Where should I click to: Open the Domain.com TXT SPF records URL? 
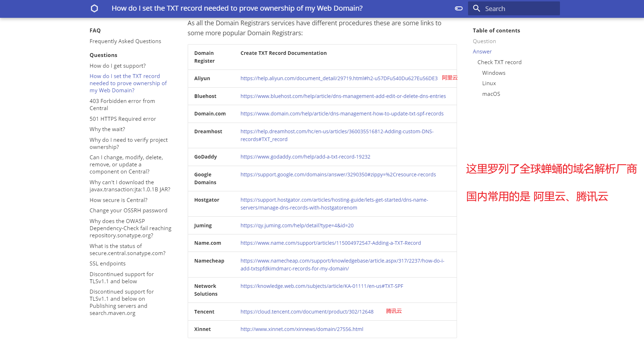point(342,114)
